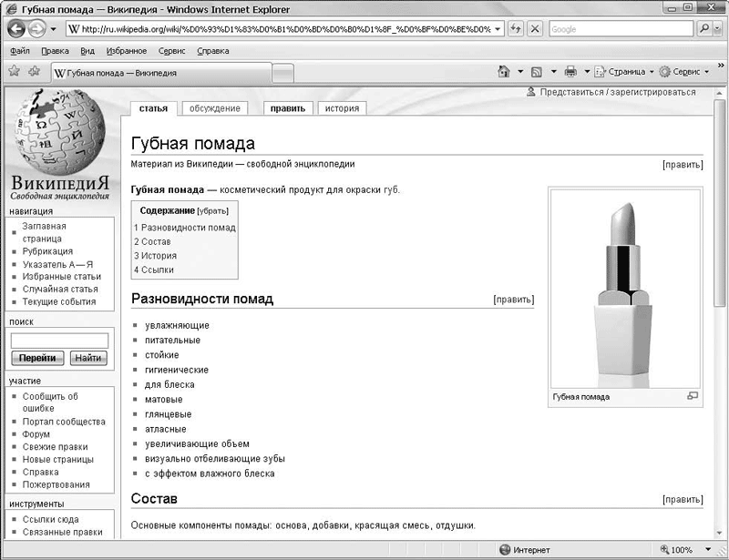
Task: Click the Print icon in toolbar
Action: (x=570, y=71)
